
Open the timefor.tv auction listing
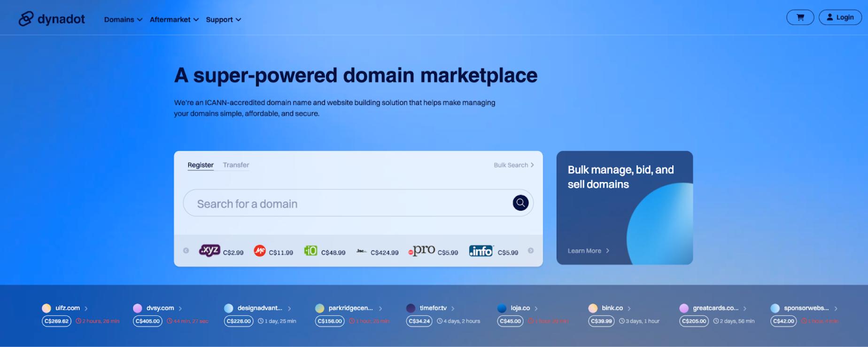pos(433,308)
